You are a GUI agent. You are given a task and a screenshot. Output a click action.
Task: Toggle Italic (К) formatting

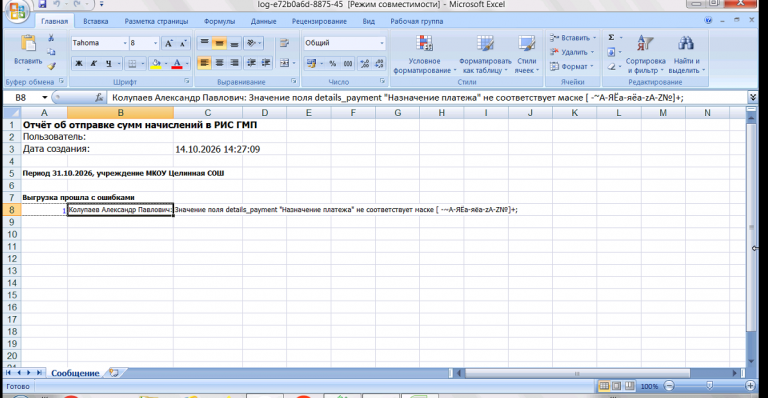coord(94,63)
